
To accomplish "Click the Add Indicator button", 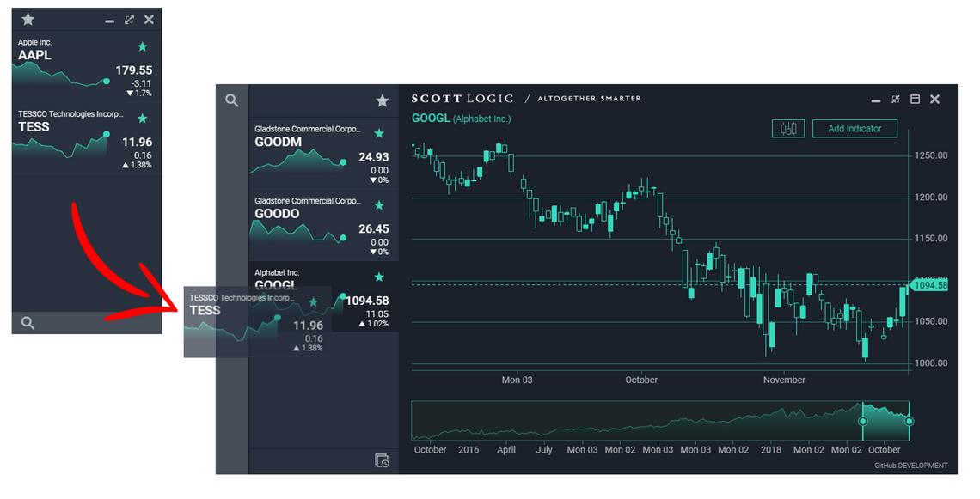I will point(854,129).
